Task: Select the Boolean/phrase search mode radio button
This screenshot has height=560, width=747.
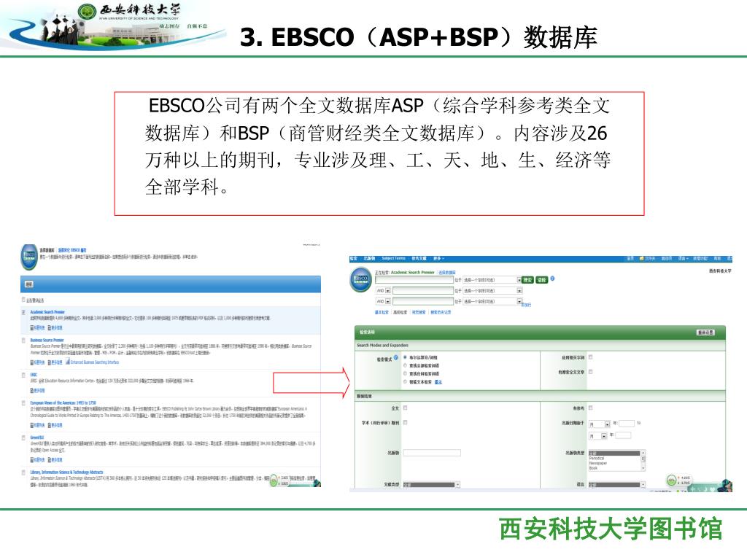Action: point(405,357)
